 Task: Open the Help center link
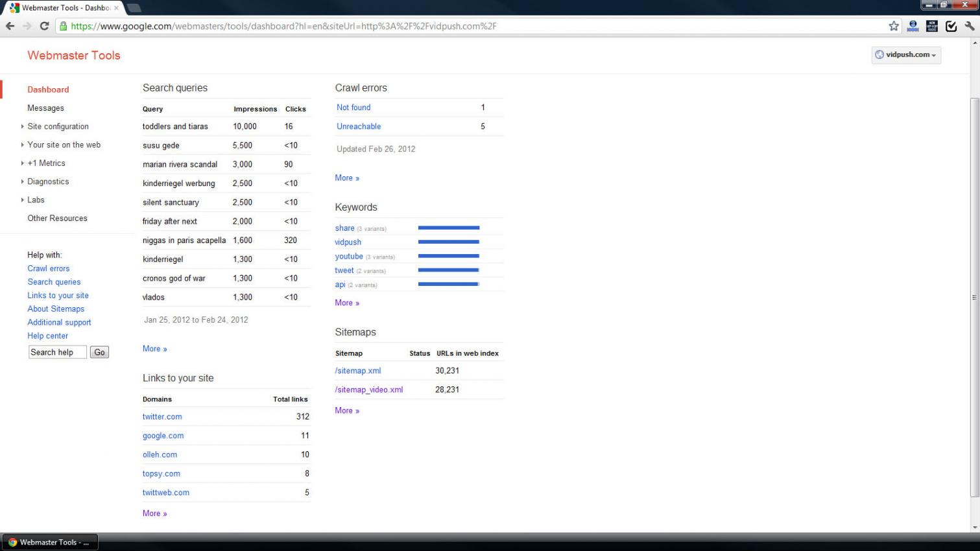[47, 336]
